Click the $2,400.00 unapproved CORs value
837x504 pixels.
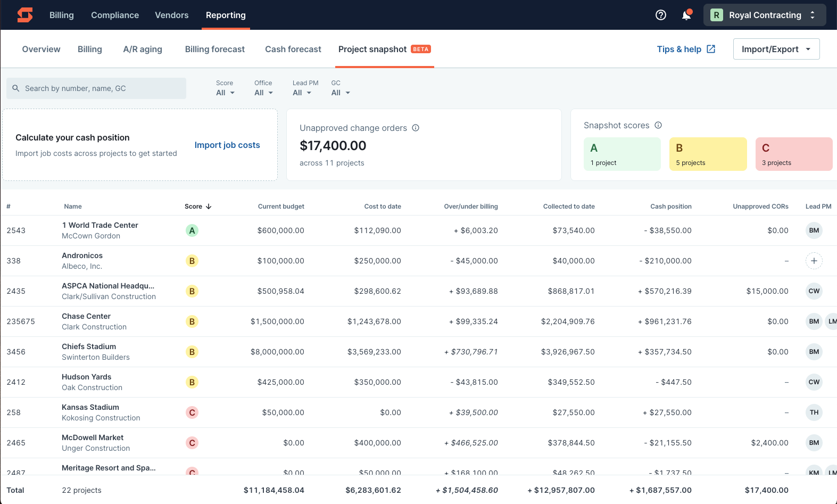pos(769,443)
